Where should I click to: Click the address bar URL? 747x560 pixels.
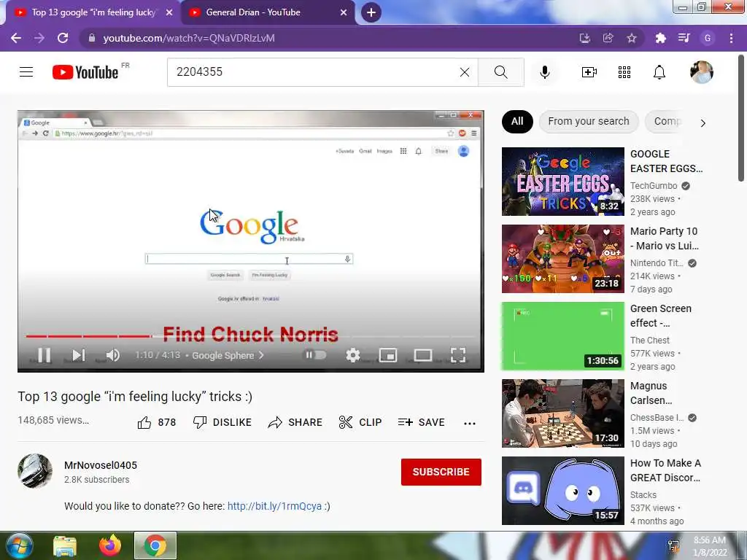pos(189,38)
